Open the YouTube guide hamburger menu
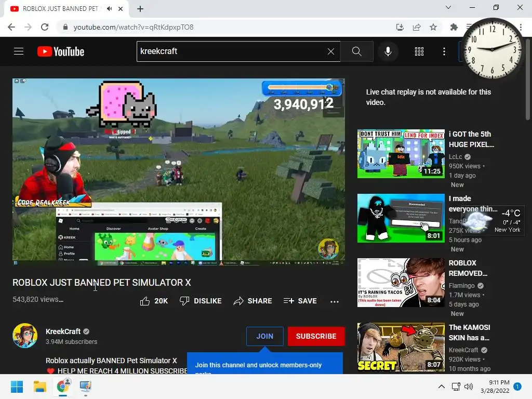Viewport: 532px width, 399px height. [19, 51]
